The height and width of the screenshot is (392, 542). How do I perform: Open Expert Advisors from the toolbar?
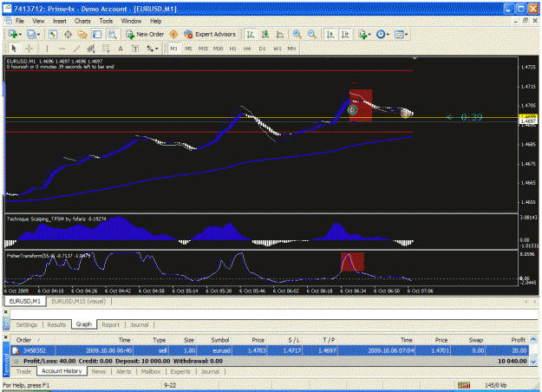(x=210, y=34)
